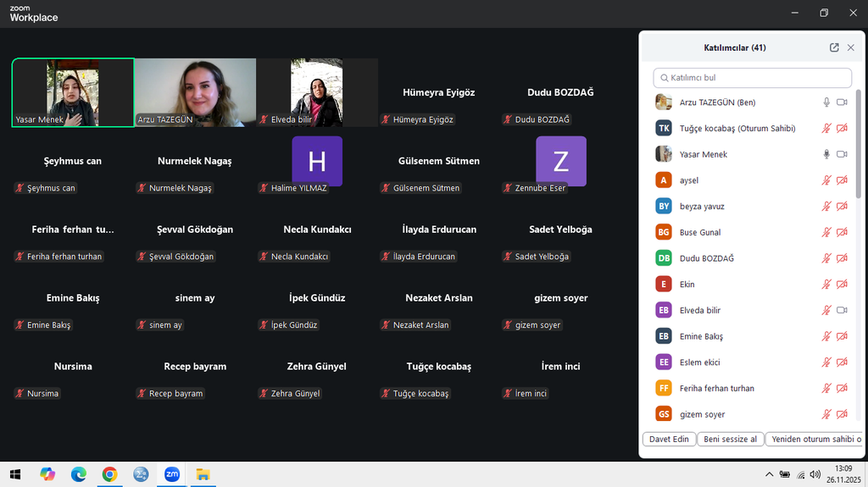Click Elveda bilir's camera icon in list
868x487 pixels.
coord(842,310)
